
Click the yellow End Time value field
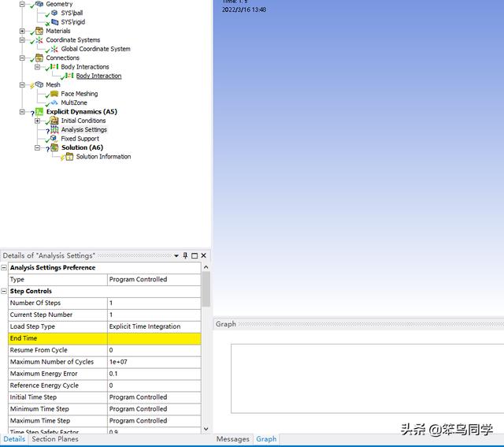(154, 338)
